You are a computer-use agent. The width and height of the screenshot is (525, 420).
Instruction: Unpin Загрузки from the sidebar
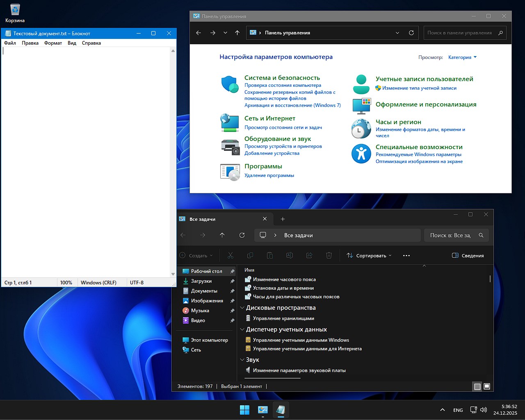tap(233, 281)
